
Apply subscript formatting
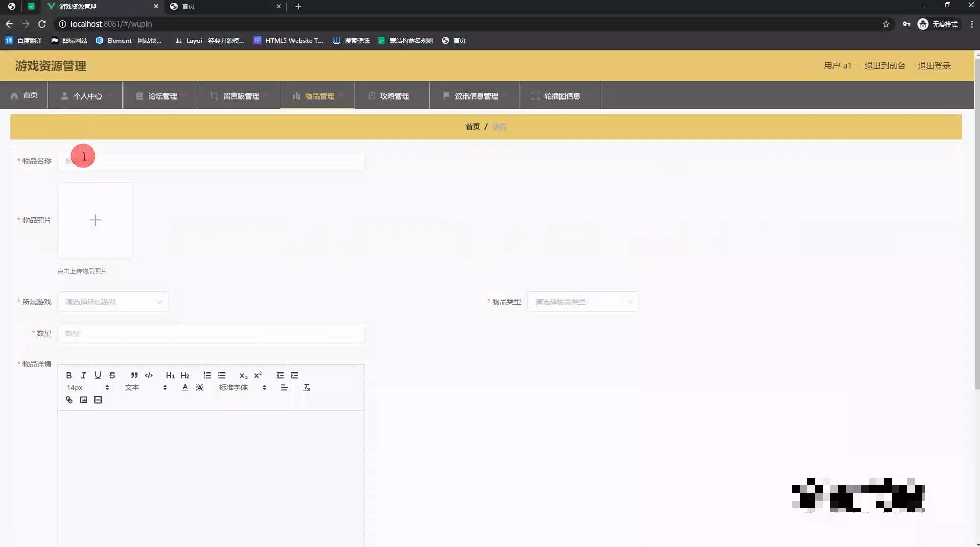(243, 375)
